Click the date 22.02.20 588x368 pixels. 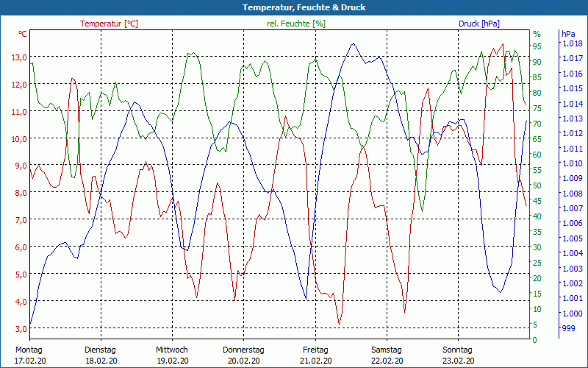387,361
